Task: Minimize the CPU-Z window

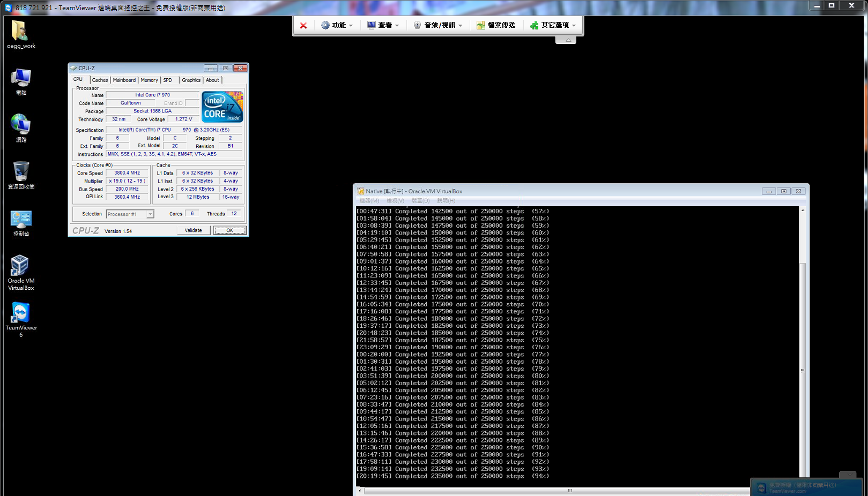Action: click(211, 68)
